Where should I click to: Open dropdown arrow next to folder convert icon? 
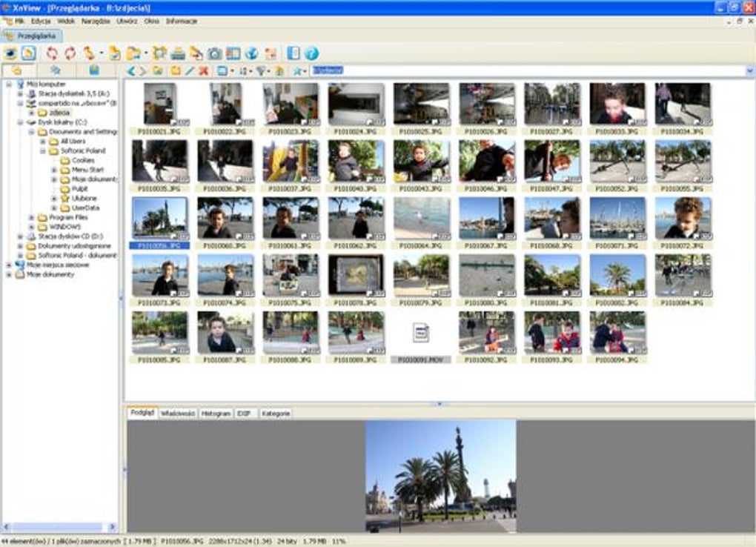(145, 53)
